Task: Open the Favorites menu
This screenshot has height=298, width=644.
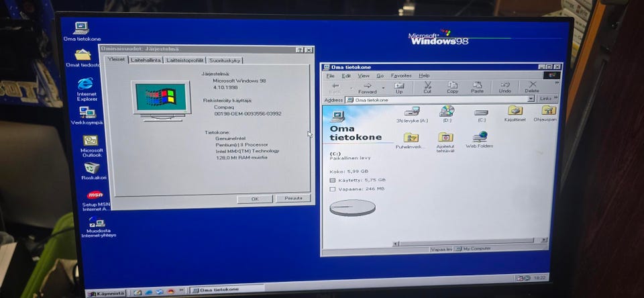Action: pos(401,76)
